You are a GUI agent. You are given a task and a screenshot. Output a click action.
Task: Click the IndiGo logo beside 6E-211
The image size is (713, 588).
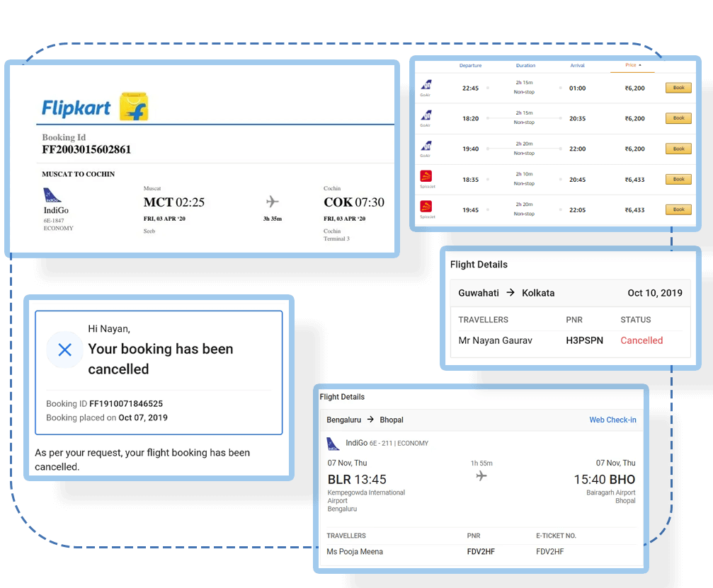(x=333, y=444)
